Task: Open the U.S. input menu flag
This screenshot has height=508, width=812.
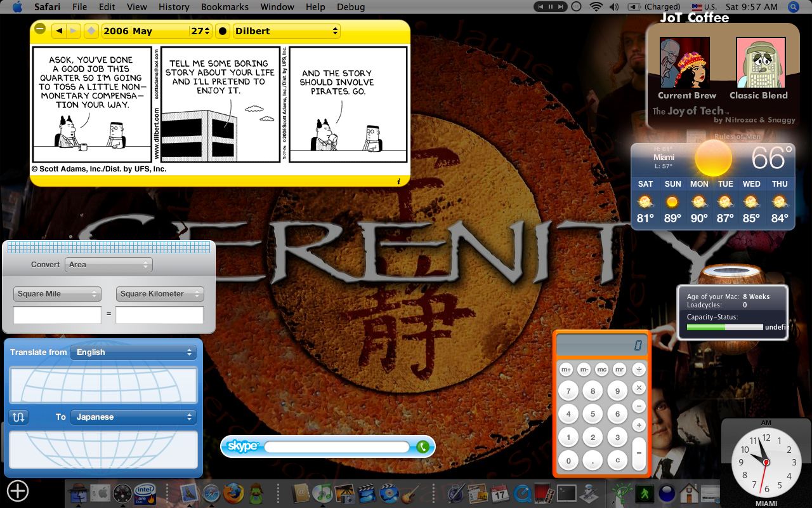Action: (697, 7)
